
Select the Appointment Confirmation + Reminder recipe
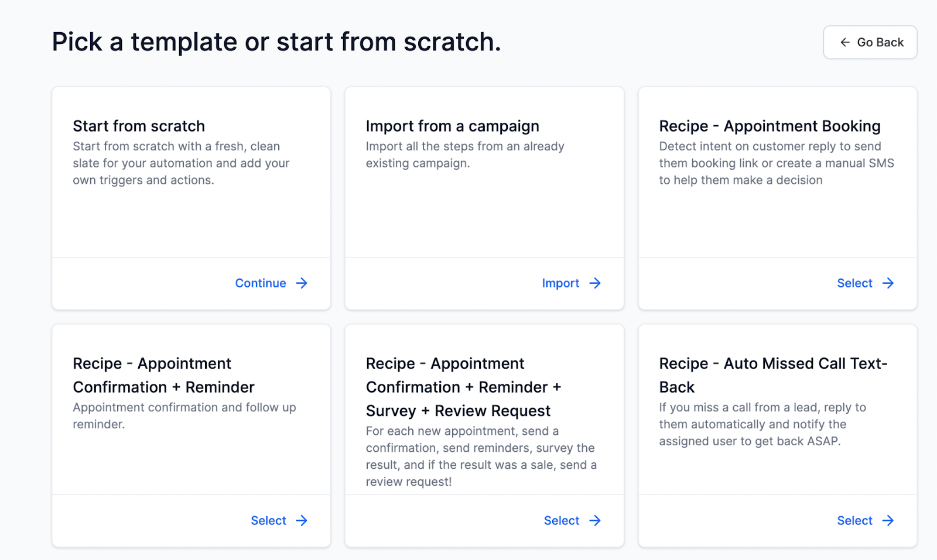tap(268, 521)
